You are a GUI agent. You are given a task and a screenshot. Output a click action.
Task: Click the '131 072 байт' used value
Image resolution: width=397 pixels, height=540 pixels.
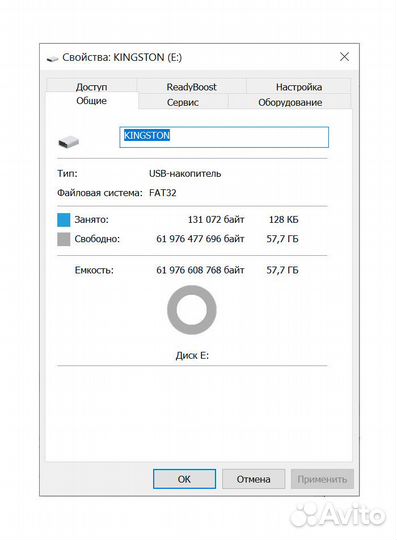coord(216,219)
